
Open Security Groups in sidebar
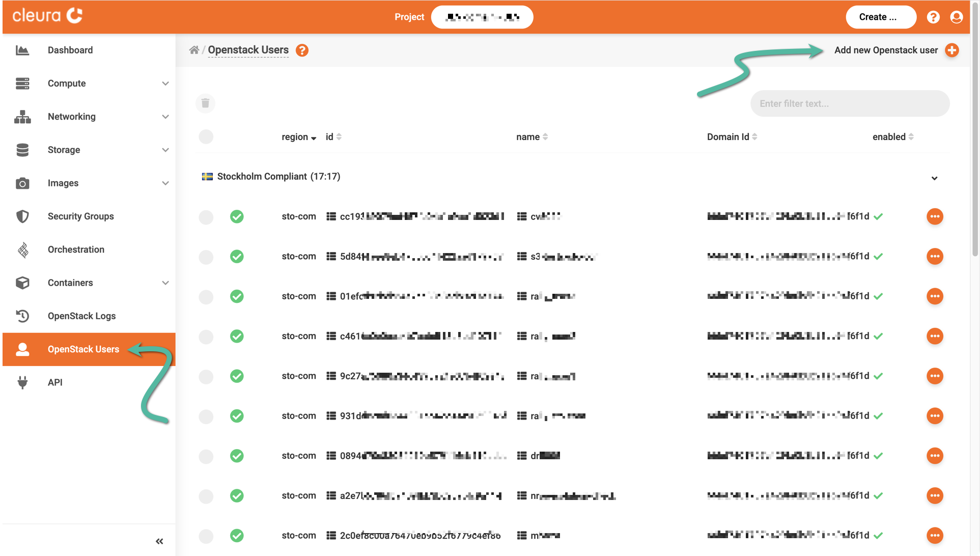(80, 216)
